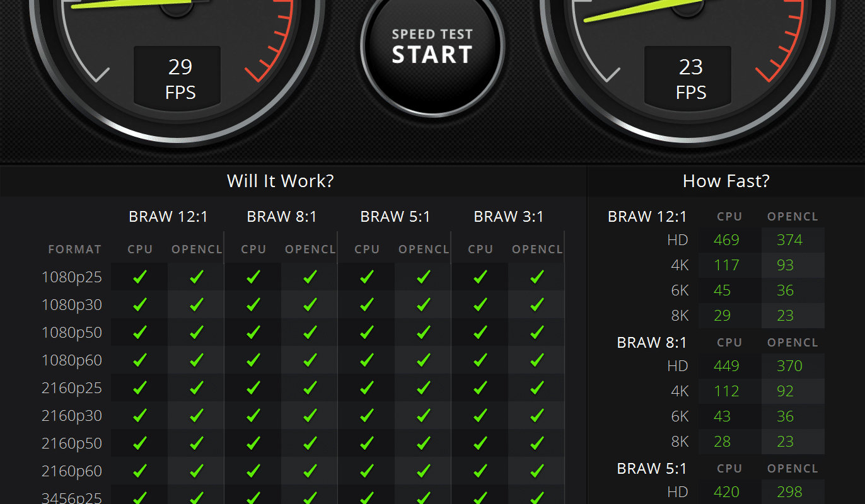Click the BRAW 12:1 4K OPENCL value 93

(x=785, y=265)
